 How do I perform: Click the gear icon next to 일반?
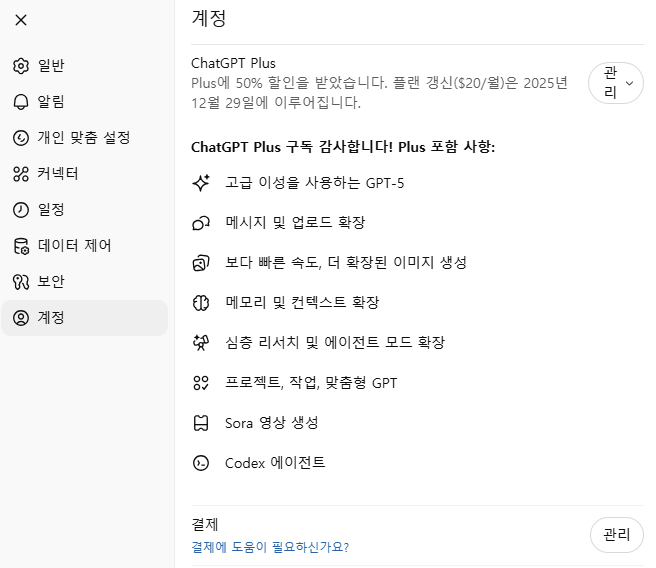pyautogui.click(x=21, y=66)
